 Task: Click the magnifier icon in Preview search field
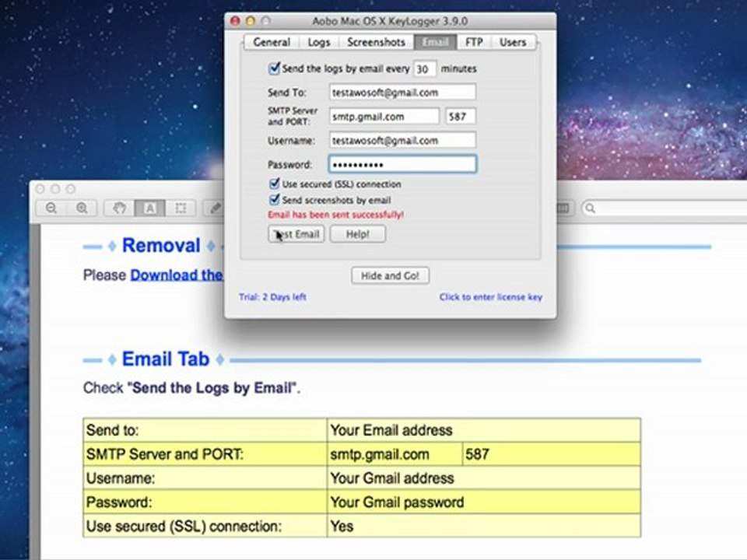tap(591, 208)
